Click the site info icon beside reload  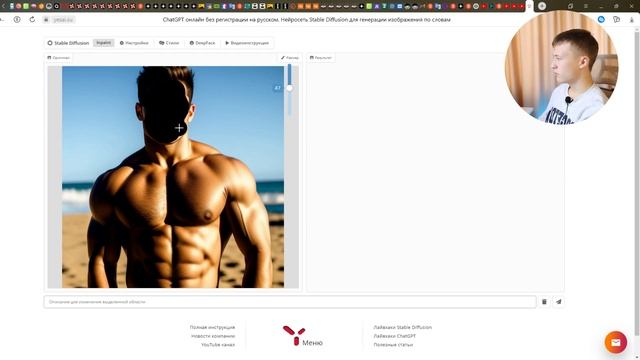click(x=17, y=20)
